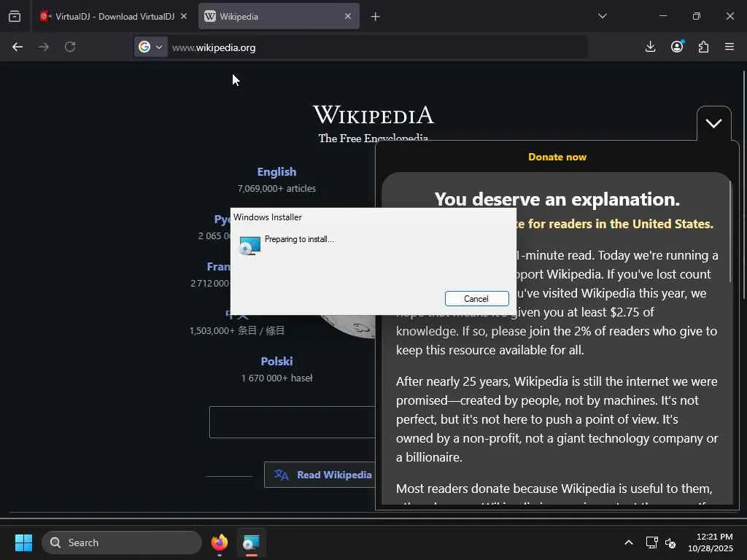Go forward one page
This screenshot has height=560, width=747.
[x=43, y=47]
